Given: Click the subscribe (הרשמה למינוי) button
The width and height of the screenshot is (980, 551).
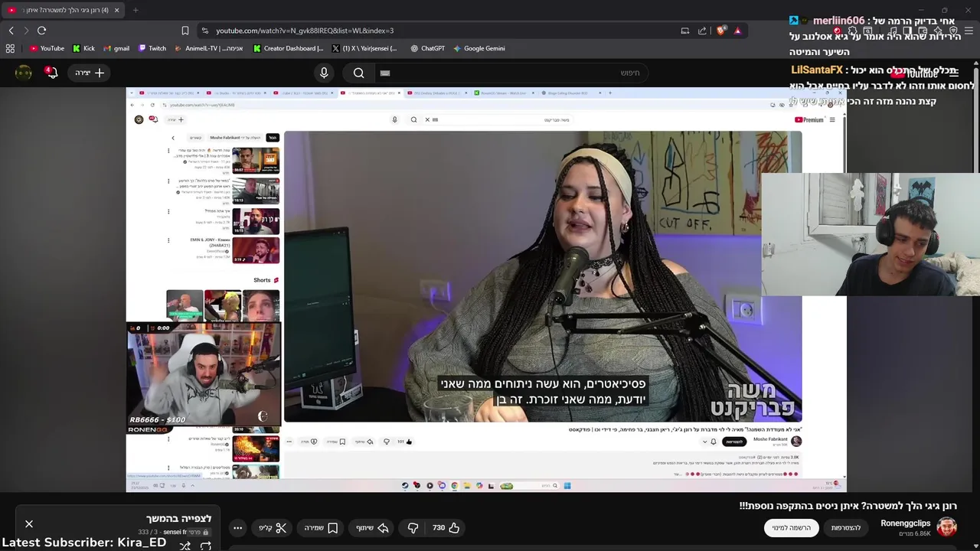Looking at the screenshot, I should 791,528.
